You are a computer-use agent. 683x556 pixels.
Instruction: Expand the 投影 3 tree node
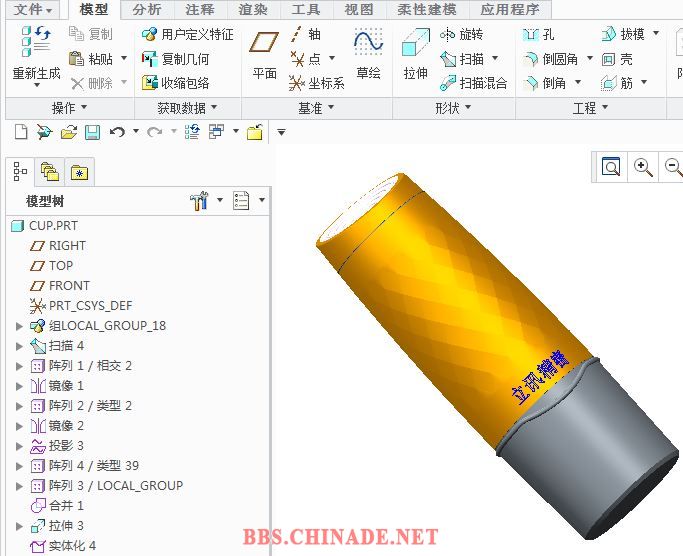tap(19, 446)
